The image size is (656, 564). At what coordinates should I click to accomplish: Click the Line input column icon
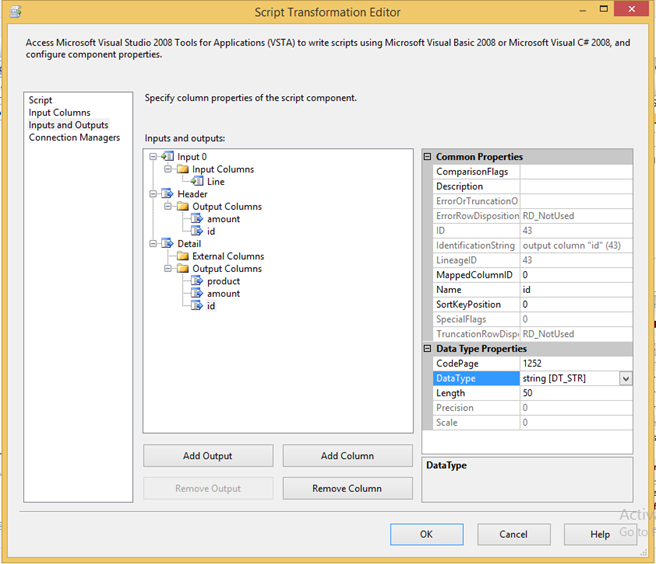coord(197,182)
